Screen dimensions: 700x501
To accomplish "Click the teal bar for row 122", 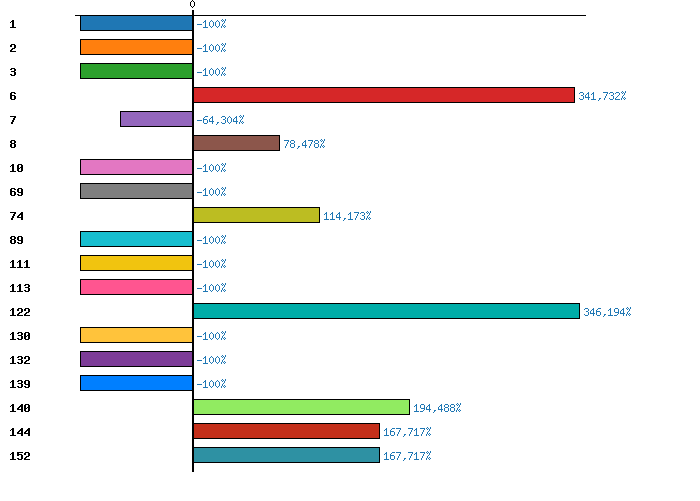I will pos(386,311).
